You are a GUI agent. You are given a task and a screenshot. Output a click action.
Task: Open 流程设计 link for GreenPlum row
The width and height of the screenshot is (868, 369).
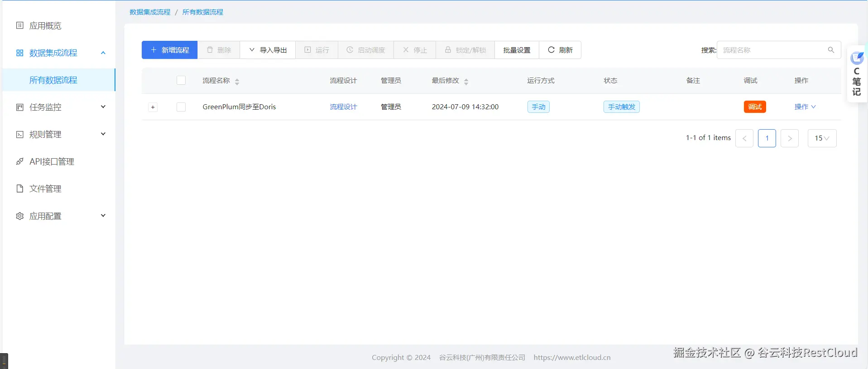click(343, 107)
